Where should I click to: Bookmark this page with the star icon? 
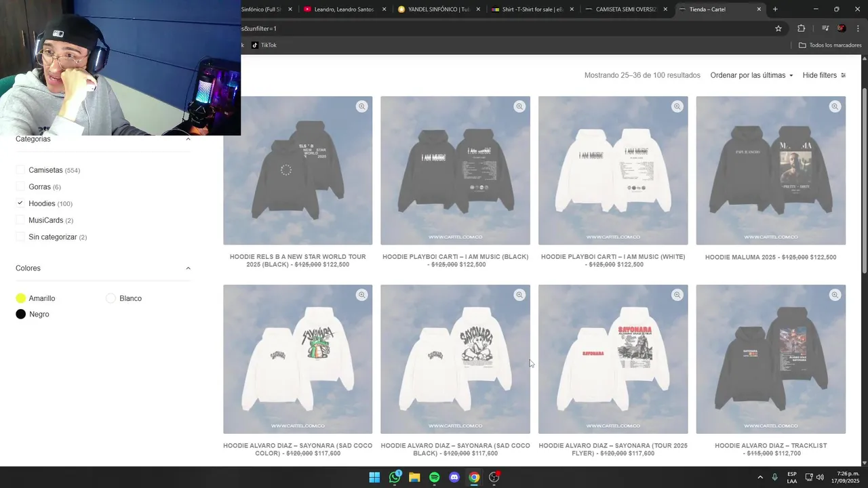click(x=778, y=28)
